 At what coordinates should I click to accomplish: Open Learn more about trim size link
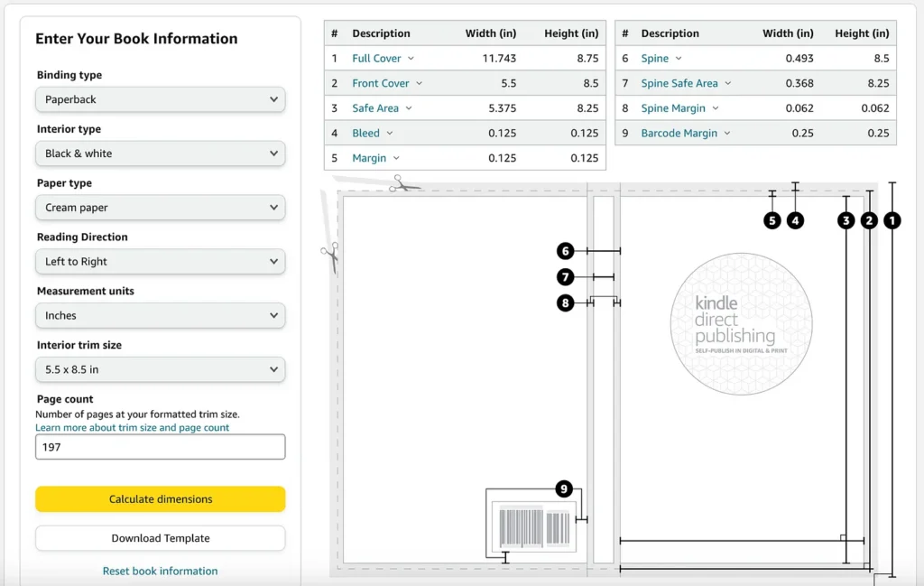132,427
